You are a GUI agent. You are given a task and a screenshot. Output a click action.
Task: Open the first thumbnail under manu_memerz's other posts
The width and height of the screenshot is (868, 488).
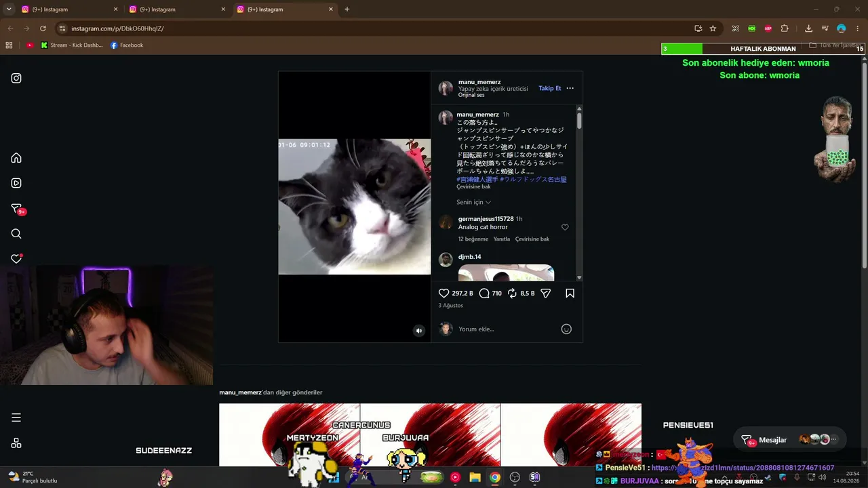coord(289,435)
